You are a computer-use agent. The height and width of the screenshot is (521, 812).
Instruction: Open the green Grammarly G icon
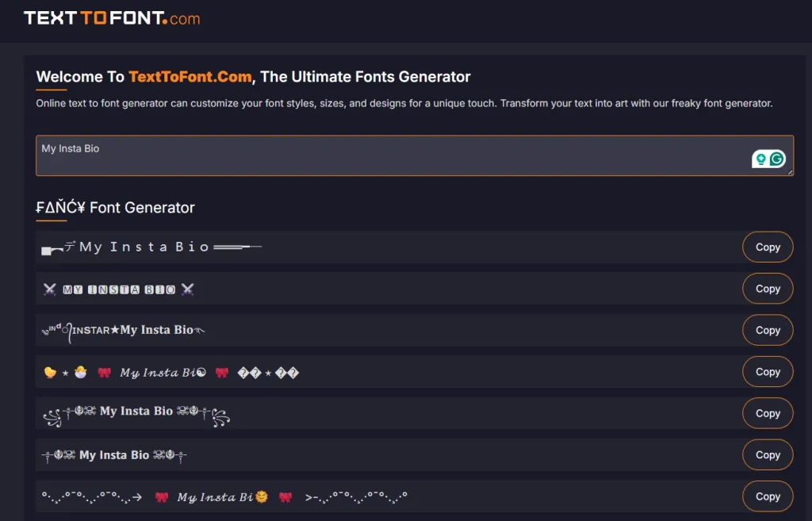pyautogui.click(x=777, y=159)
